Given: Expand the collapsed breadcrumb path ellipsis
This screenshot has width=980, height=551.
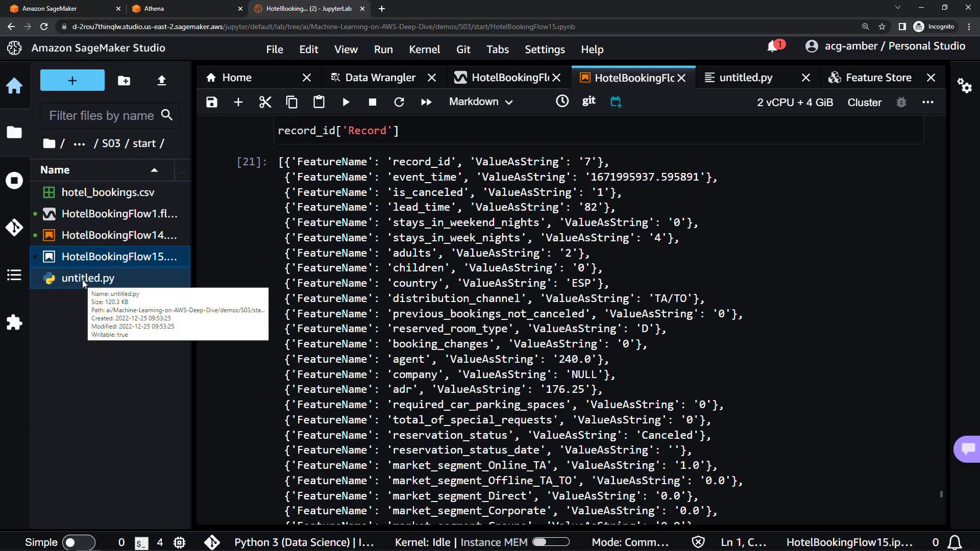Looking at the screenshot, I should [x=79, y=144].
